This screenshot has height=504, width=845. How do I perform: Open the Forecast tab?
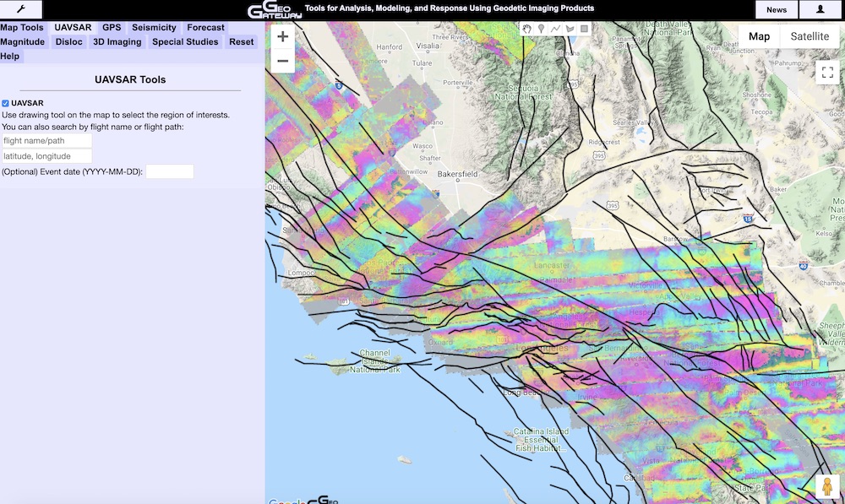click(206, 28)
